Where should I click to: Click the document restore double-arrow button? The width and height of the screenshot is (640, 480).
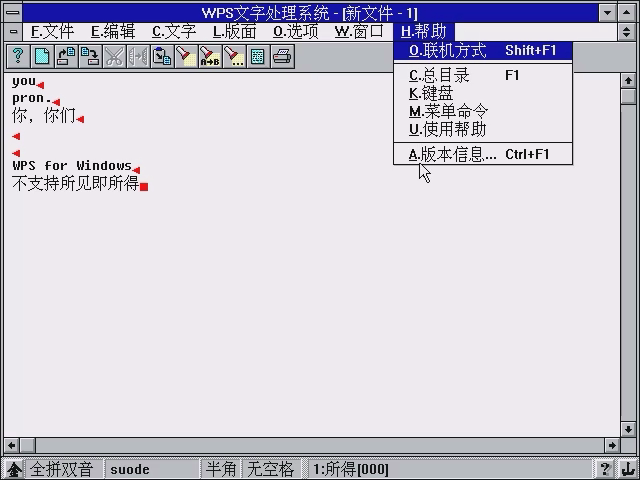click(x=627, y=32)
